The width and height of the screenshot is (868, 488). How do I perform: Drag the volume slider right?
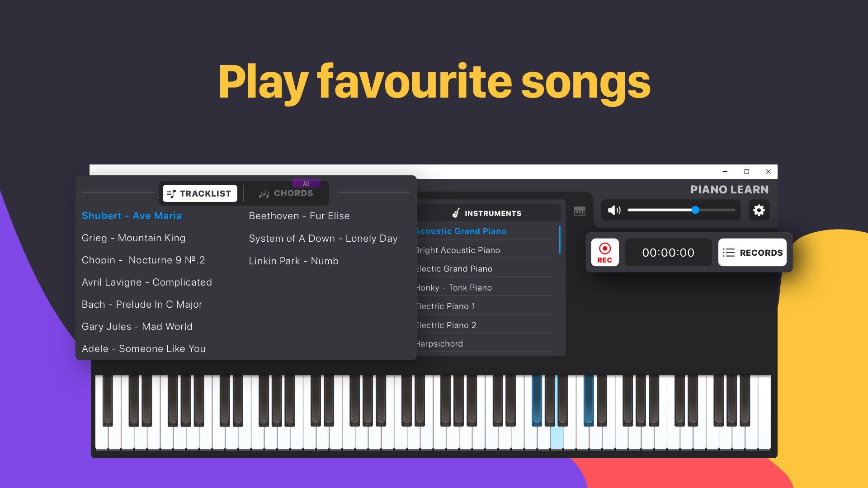tap(694, 210)
